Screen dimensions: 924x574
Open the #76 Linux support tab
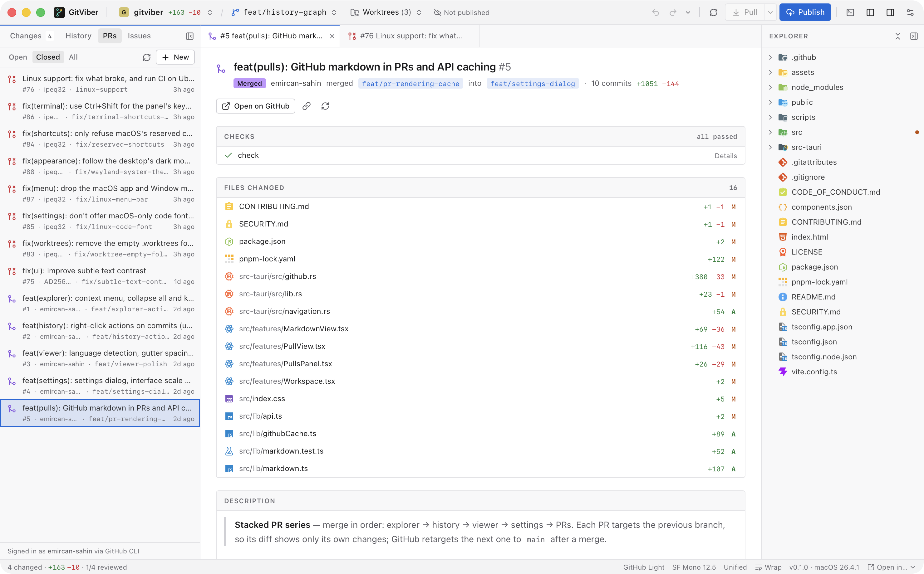(410, 36)
